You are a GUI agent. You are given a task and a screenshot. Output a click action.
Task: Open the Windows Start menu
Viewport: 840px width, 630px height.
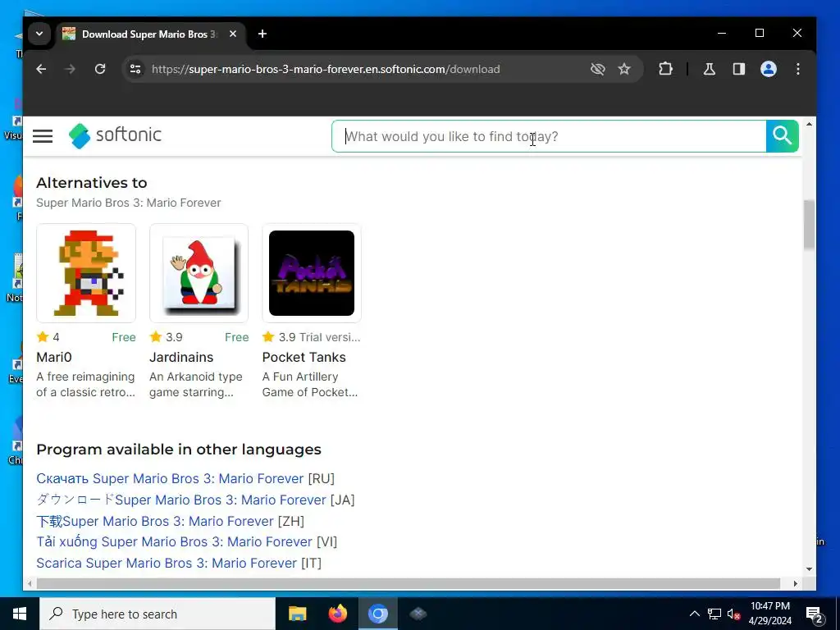pos(20,614)
